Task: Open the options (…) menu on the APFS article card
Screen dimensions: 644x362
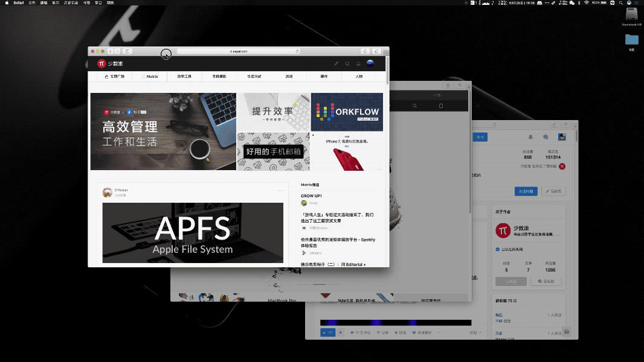Action: pos(280,190)
